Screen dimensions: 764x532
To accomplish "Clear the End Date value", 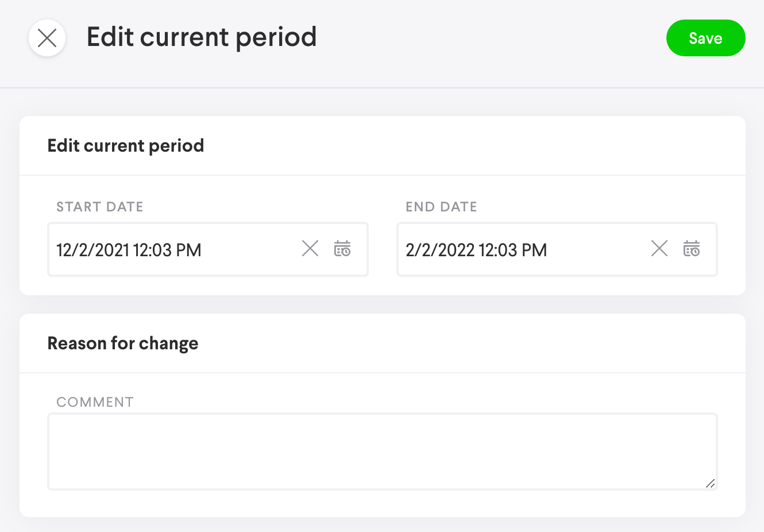I will [x=659, y=249].
